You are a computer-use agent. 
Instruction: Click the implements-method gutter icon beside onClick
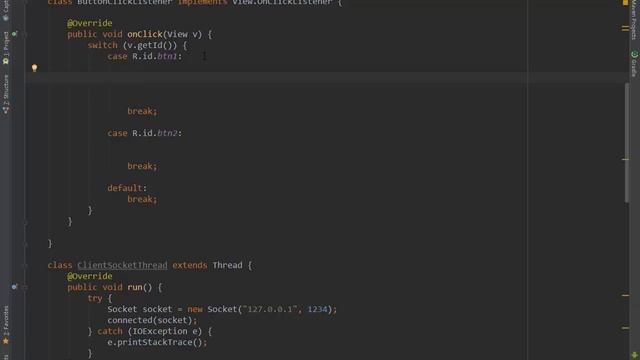(x=15, y=34)
